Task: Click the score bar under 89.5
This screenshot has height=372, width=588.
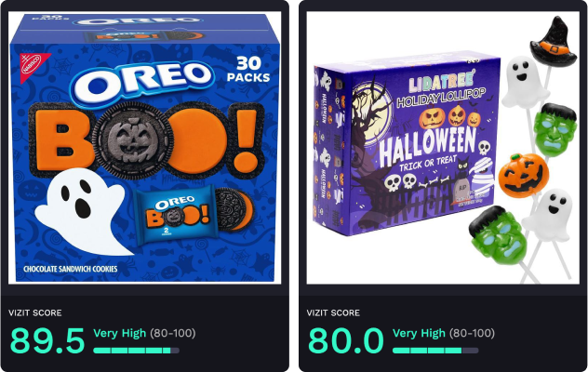Action: pyautogui.click(x=136, y=351)
